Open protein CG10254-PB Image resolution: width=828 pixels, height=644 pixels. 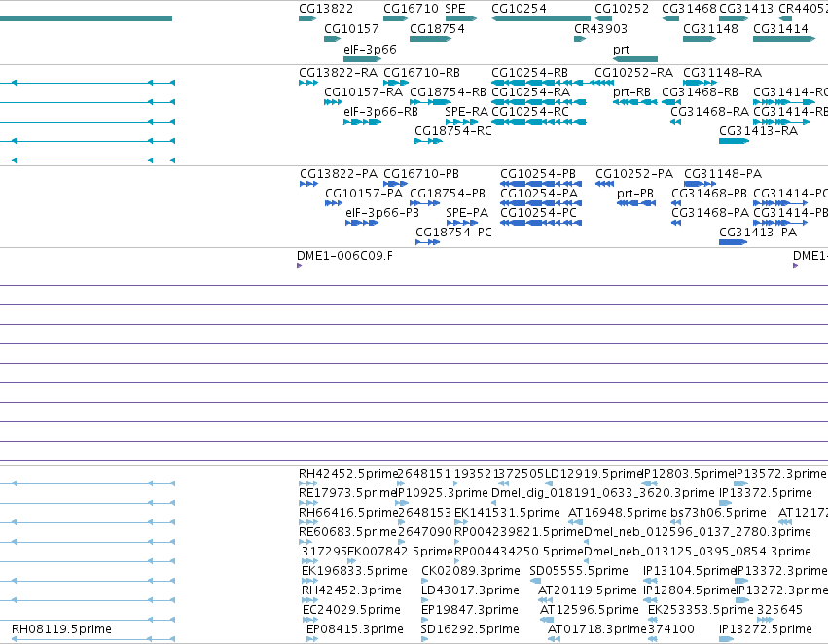(541, 184)
